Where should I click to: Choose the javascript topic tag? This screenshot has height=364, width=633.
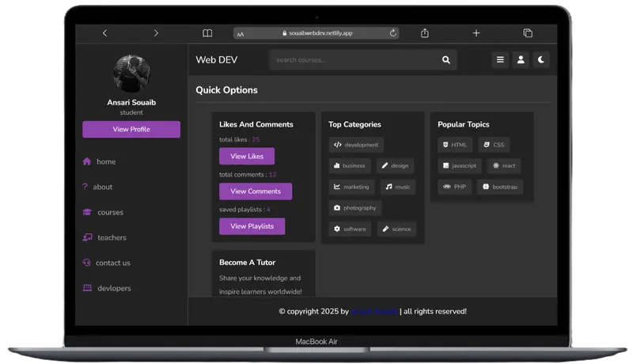(460, 165)
